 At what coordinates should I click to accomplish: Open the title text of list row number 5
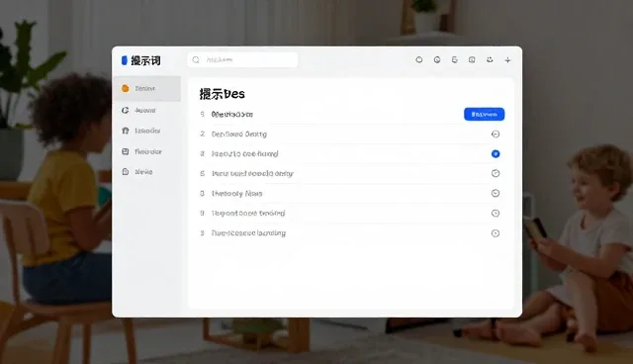(252, 173)
